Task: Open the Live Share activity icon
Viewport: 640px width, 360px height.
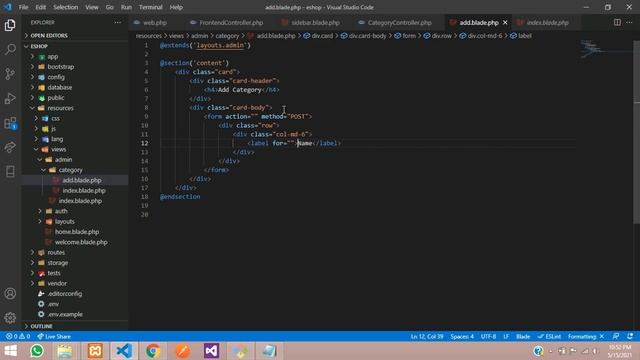Action: (10, 147)
